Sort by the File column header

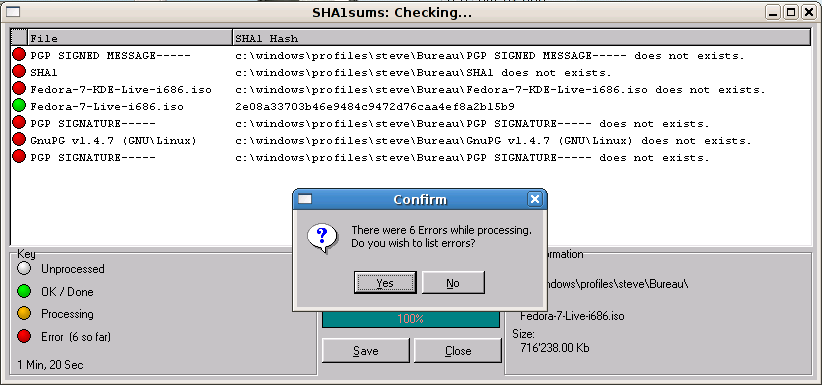tap(129, 38)
